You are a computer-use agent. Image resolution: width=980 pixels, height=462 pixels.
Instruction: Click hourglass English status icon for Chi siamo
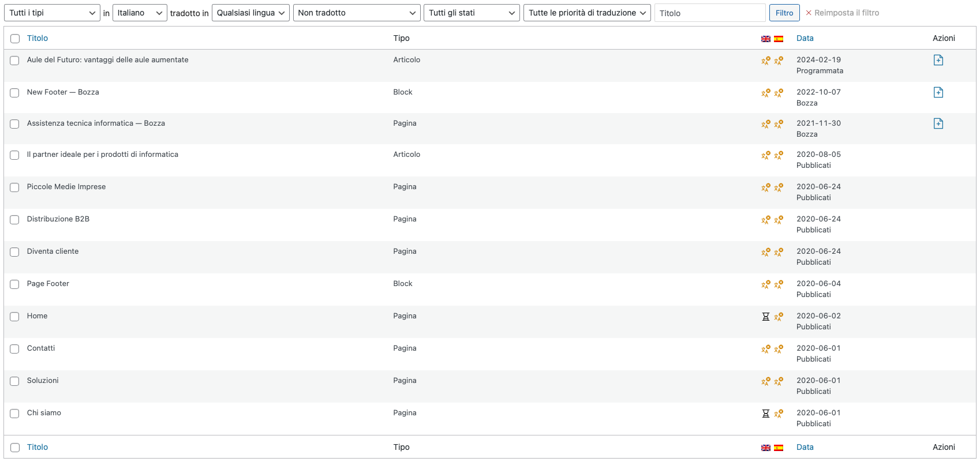click(x=766, y=414)
